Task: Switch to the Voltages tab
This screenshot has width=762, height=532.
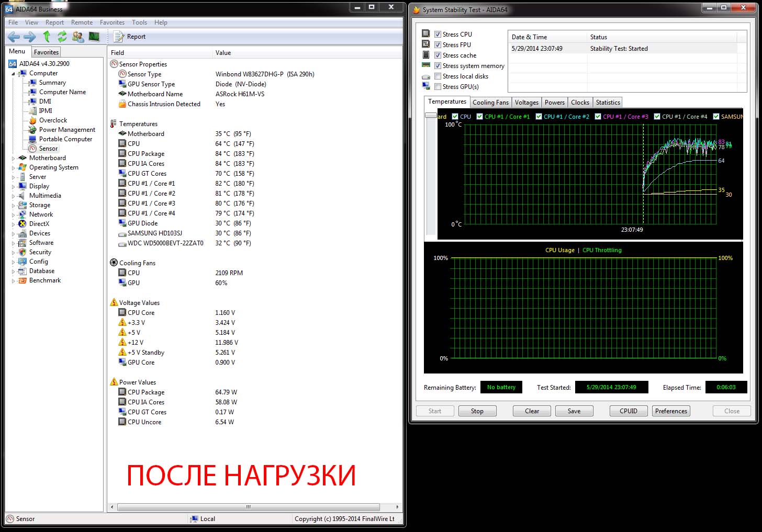Action: (x=526, y=103)
